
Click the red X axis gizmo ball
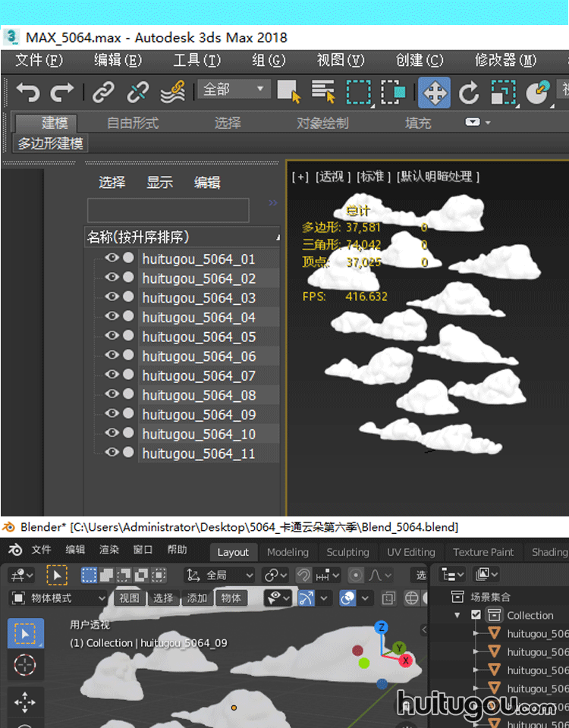pyautogui.click(x=406, y=661)
